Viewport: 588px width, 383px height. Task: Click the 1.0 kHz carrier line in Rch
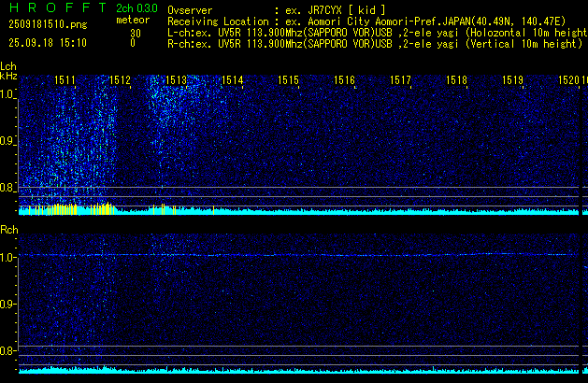coord(299,254)
